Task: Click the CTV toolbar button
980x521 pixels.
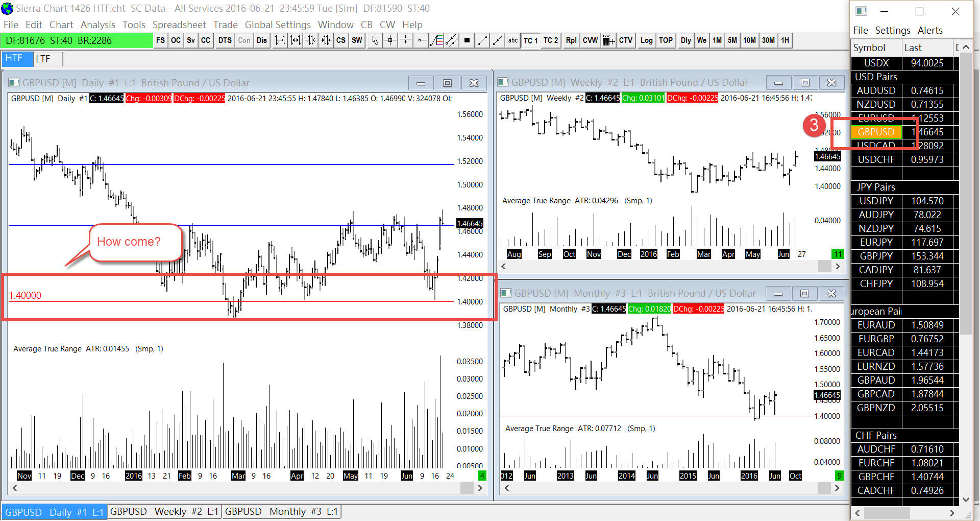Action: tap(626, 40)
